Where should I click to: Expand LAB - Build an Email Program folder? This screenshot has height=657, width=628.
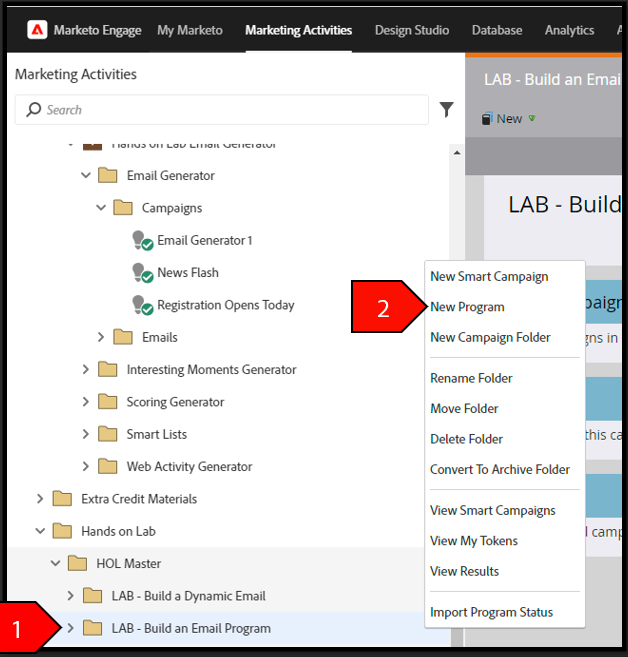(x=70, y=628)
